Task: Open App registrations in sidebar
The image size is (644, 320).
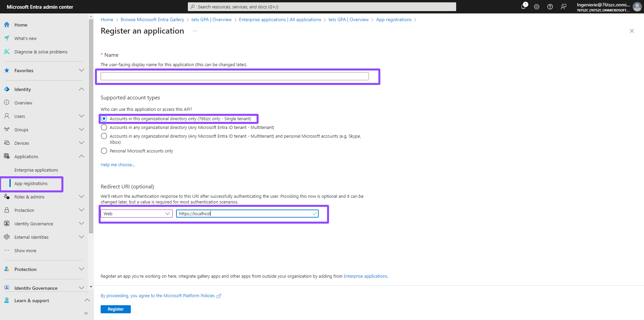Action: tap(31, 183)
